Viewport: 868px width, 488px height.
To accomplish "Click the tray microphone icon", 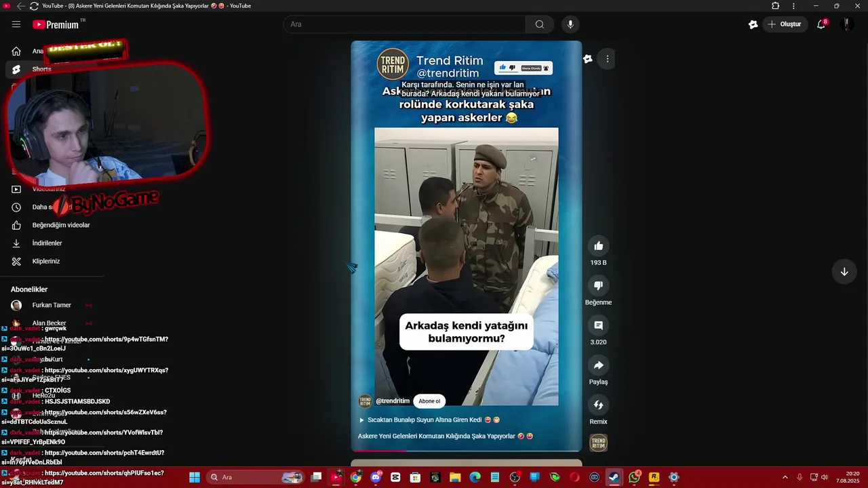I will [x=800, y=477].
